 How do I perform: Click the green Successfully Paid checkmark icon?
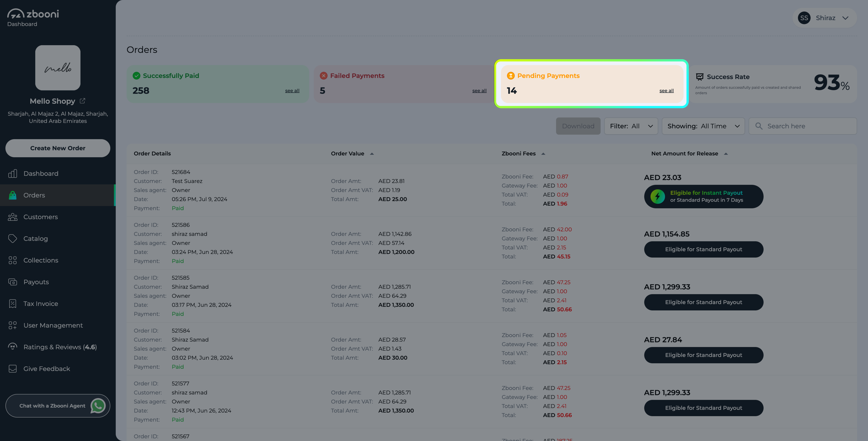click(x=137, y=76)
